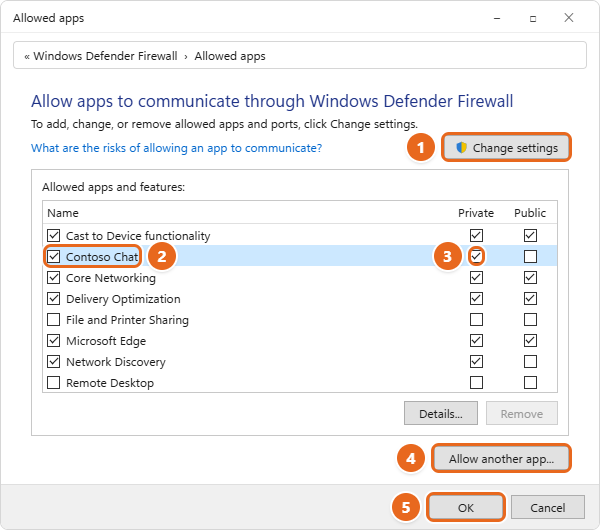The width and height of the screenshot is (600, 530).
Task: Toggle Delivery Optimization name checkbox
Action: click(54, 298)
